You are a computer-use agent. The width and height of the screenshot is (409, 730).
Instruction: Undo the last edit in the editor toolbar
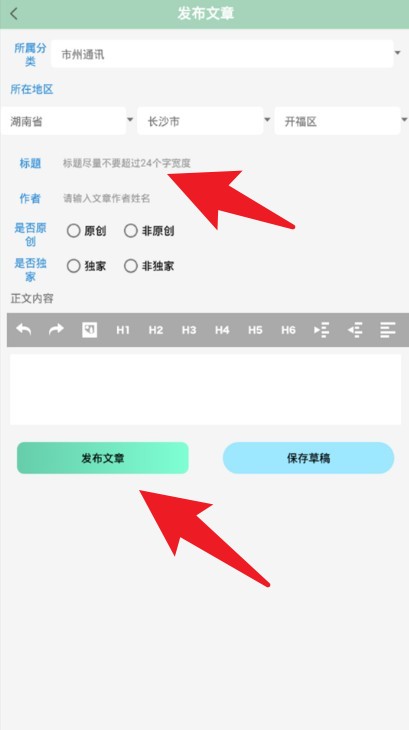point(24,330)
